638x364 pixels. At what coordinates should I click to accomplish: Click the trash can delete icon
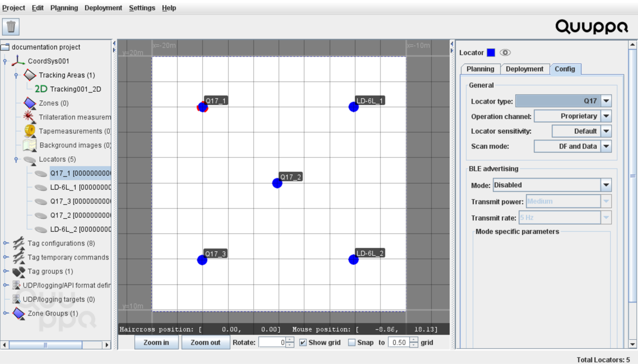[x=11, y=27]
